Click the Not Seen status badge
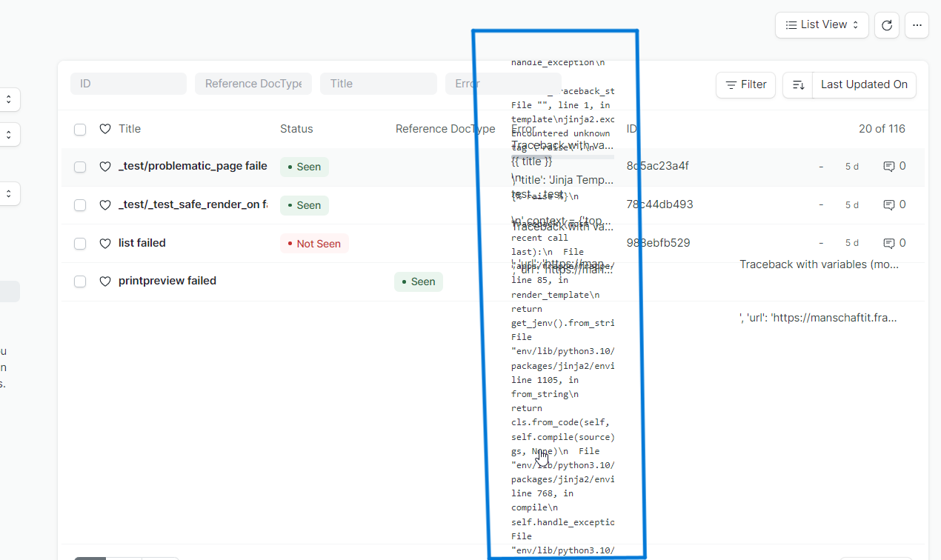The height and width of the screenshot is (560, 941). pos(314,243)
